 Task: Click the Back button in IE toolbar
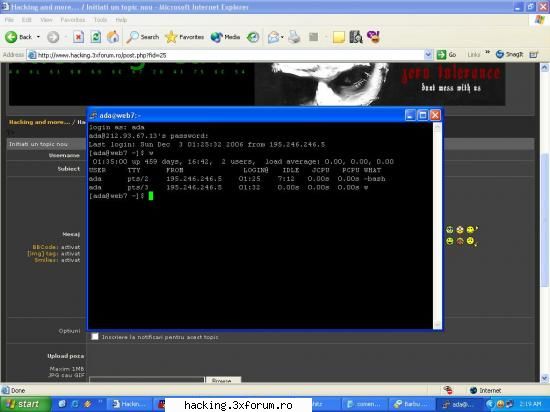click(x=19, y=37)
